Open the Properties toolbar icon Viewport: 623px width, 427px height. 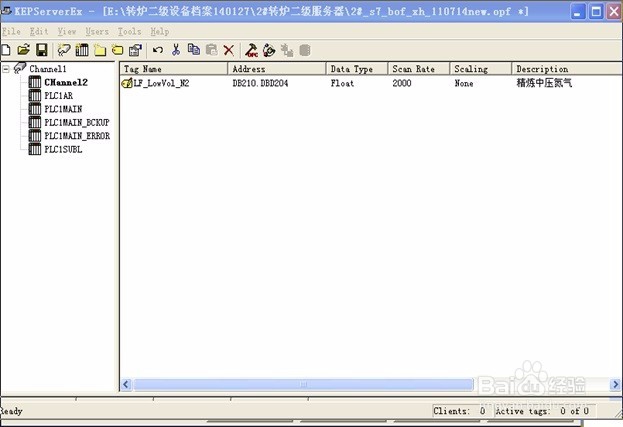tap(135, 50)
